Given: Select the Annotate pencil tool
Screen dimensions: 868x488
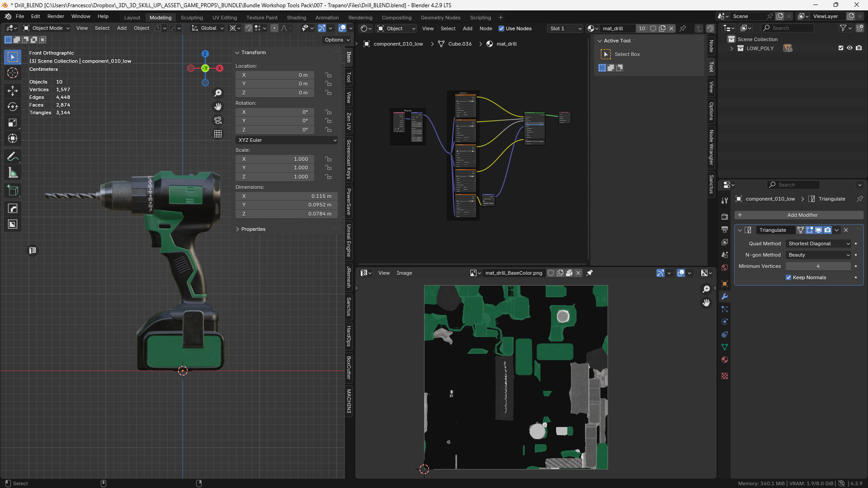Looking at the screenshot, I should click(13, 157).
